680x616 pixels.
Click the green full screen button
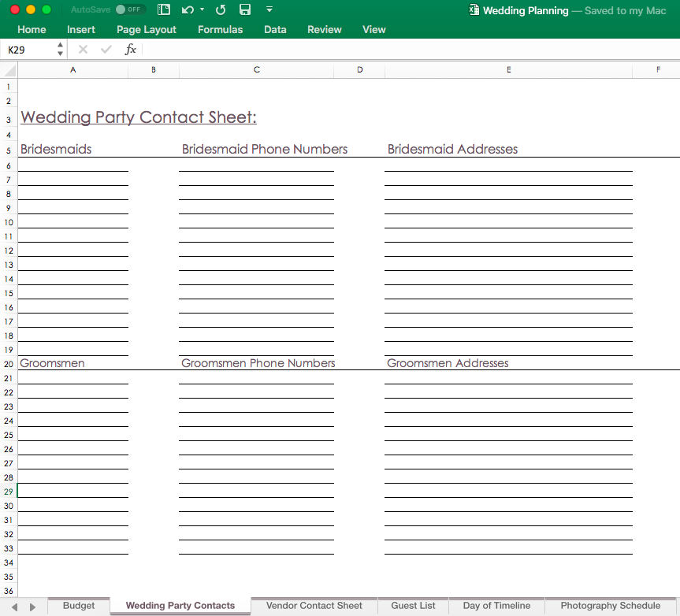[46, 9]
